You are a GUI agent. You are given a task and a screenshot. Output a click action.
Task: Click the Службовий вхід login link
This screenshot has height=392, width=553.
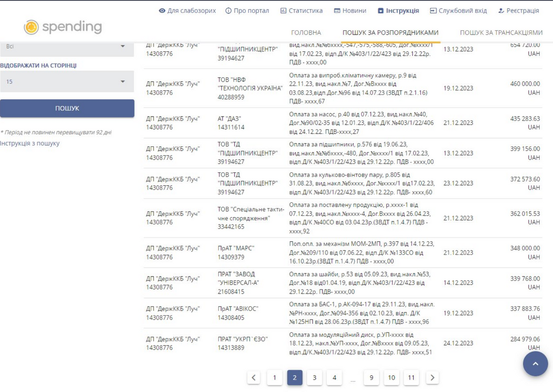[x=458, y=11]
